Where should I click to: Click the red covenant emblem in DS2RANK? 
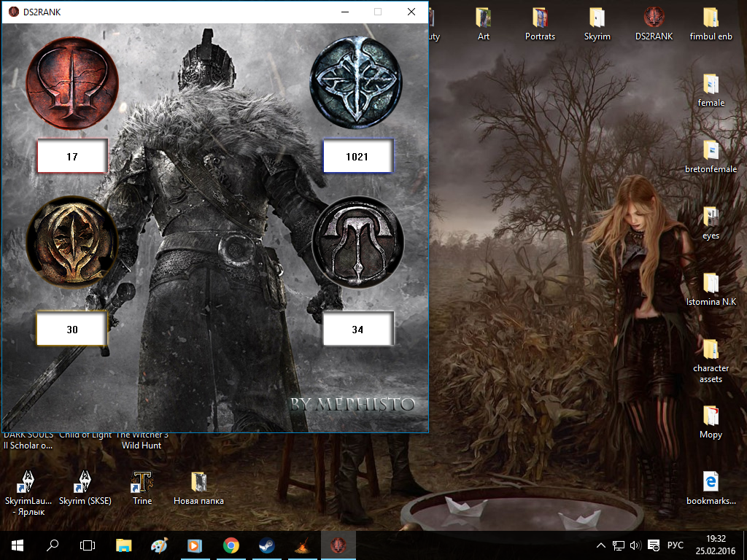[x=72, y=83]
